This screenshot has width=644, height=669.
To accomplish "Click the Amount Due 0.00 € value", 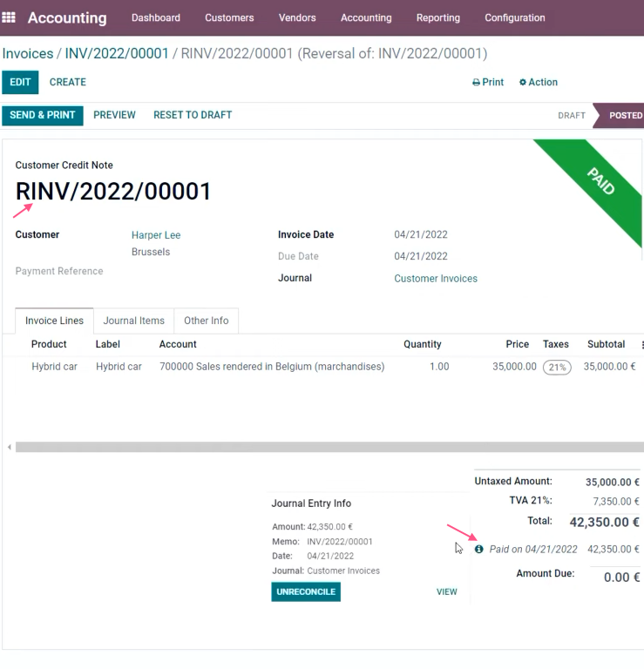I will 621,578.
